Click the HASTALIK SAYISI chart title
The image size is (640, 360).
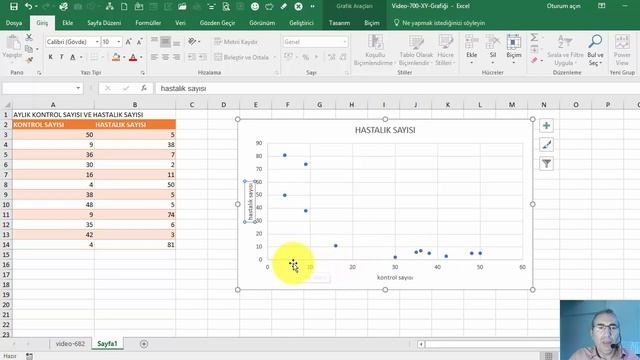[x=385, y=130]
